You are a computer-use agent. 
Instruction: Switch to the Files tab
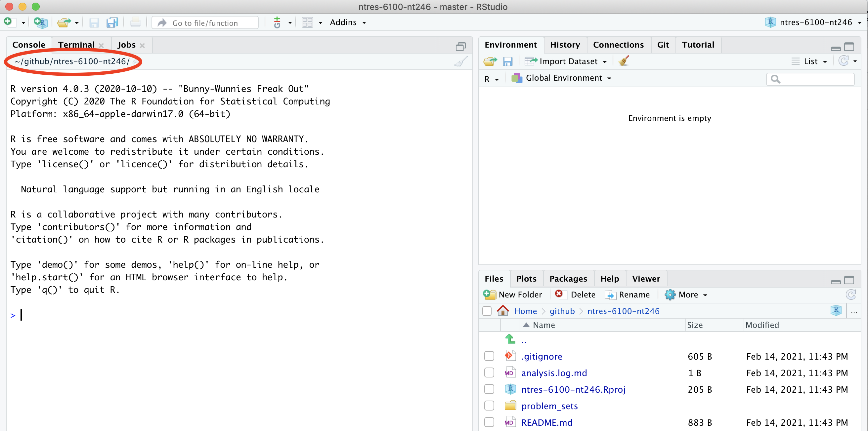tap(494, 279)
